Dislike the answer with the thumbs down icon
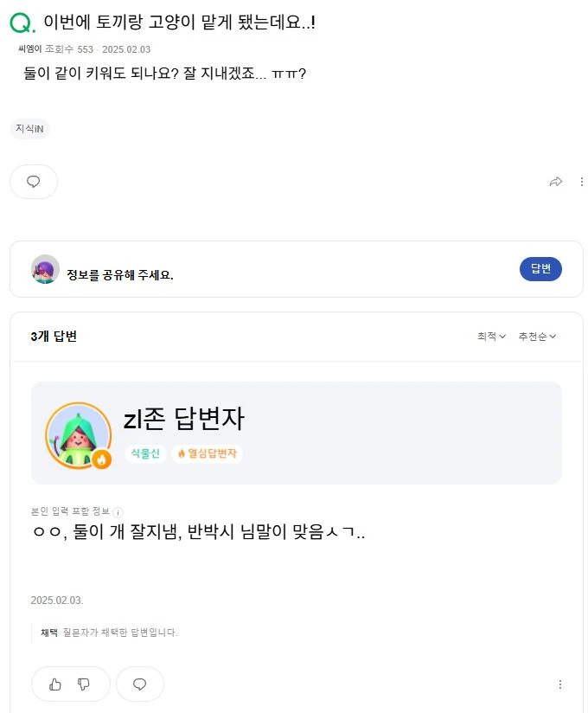The image size is (588, 713). pyautogui.click(x=84, y=684)
